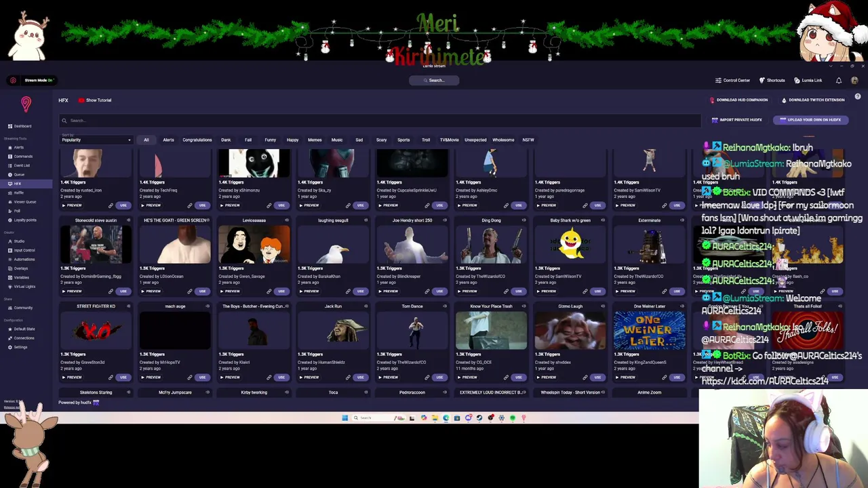The image size is (868, 488).
Task: Click Import Private HUDFX
Action: tap(736, 120)
